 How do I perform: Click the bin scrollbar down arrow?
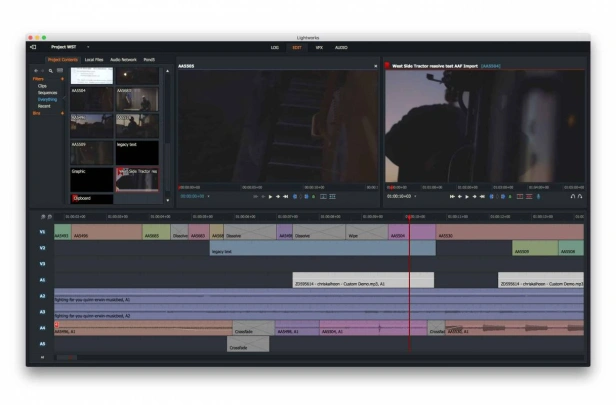(x=168, y=200)
